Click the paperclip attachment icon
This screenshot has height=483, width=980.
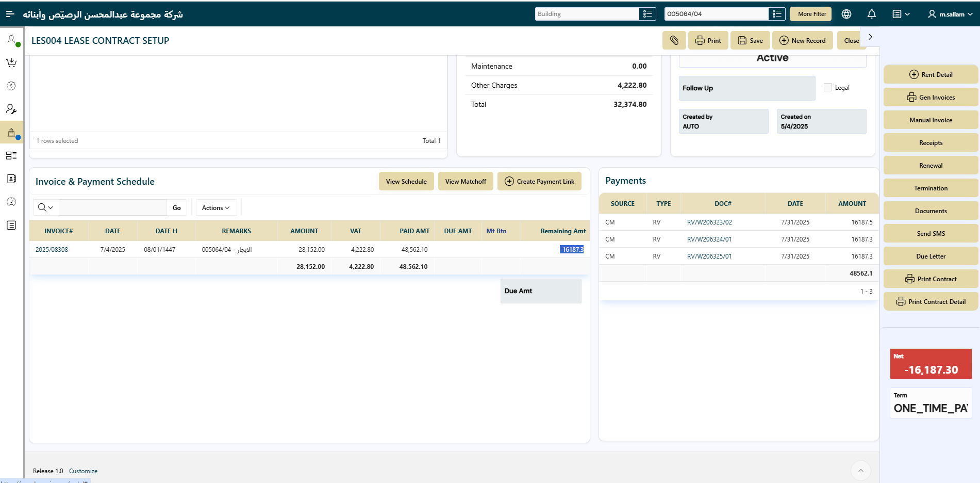674,40
